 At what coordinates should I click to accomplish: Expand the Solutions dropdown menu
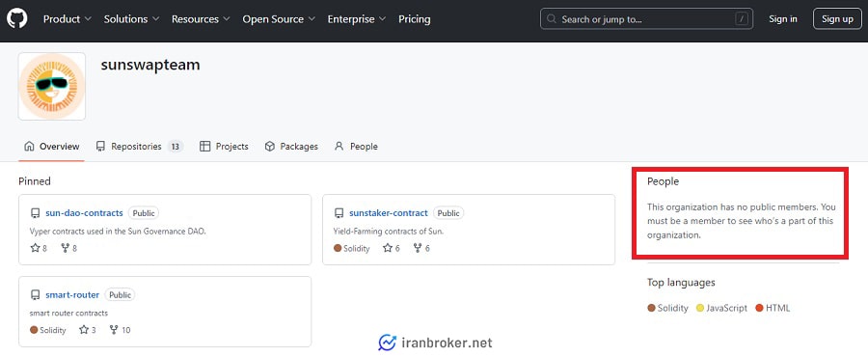coord(131,19)
